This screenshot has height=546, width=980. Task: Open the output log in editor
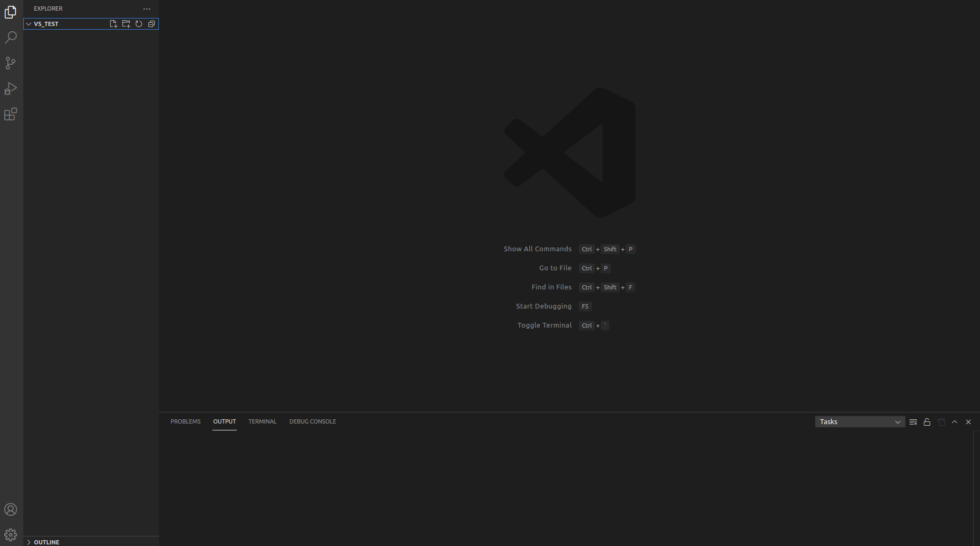(941, 422)
